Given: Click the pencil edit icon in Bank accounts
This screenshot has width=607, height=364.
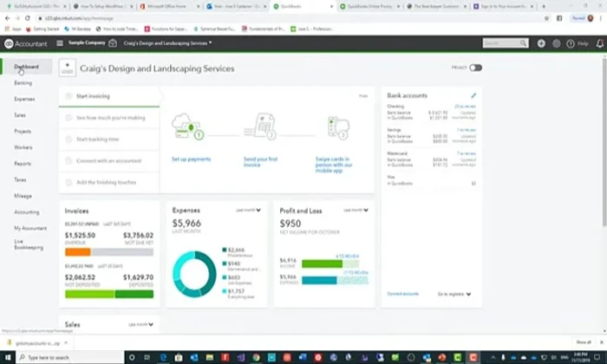Looking at the screenshot, I should click(x=473, y=95).
